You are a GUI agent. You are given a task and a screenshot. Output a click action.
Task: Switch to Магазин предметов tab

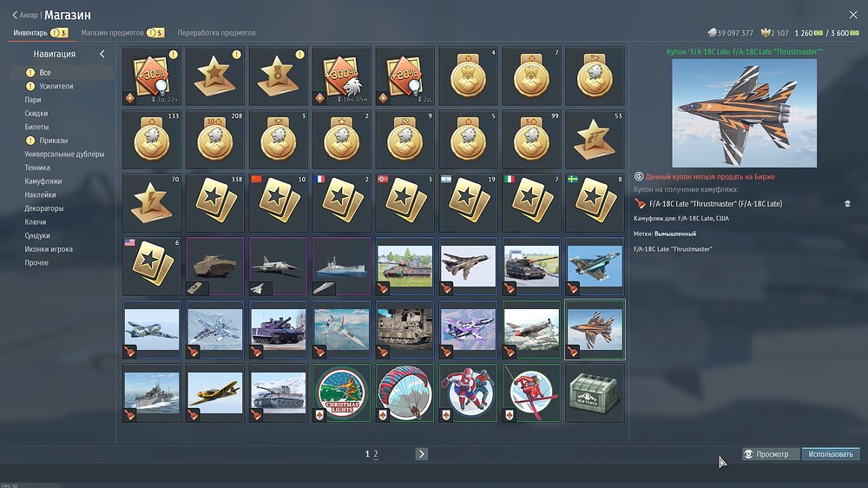pos(113,33)
